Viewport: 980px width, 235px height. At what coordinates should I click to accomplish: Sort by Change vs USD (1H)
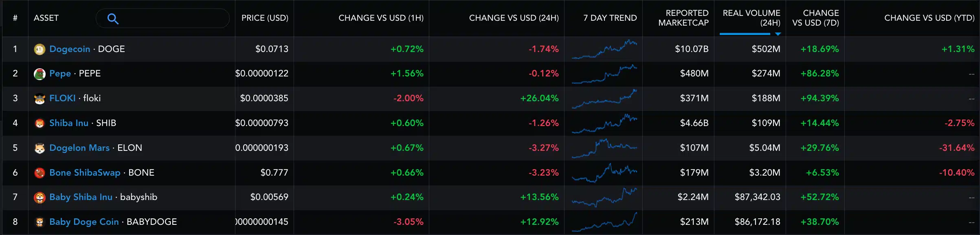[380, 18]
